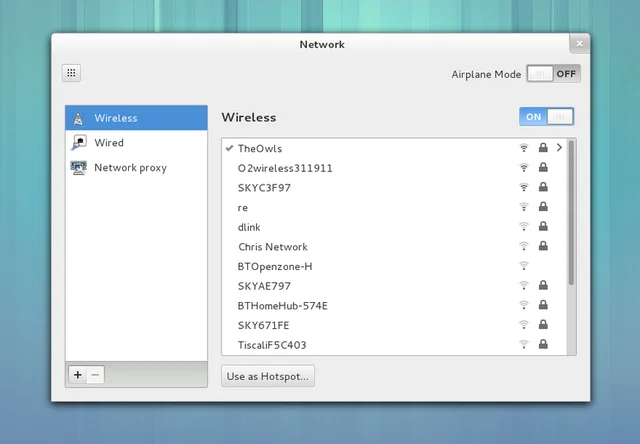This screenshot has width=640, height=444.
Task: Click the Wired connection icon
Action: pos(78,143)
